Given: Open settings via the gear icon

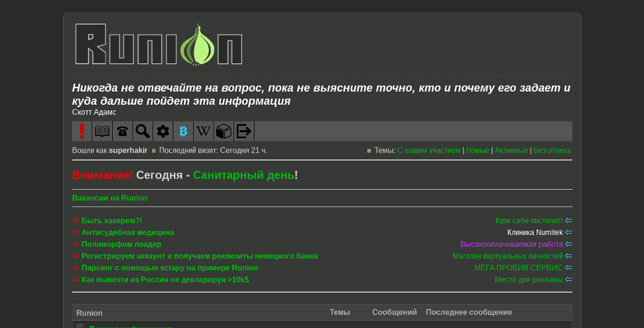Looking at the screenshot, I should [x=163, y=131].
